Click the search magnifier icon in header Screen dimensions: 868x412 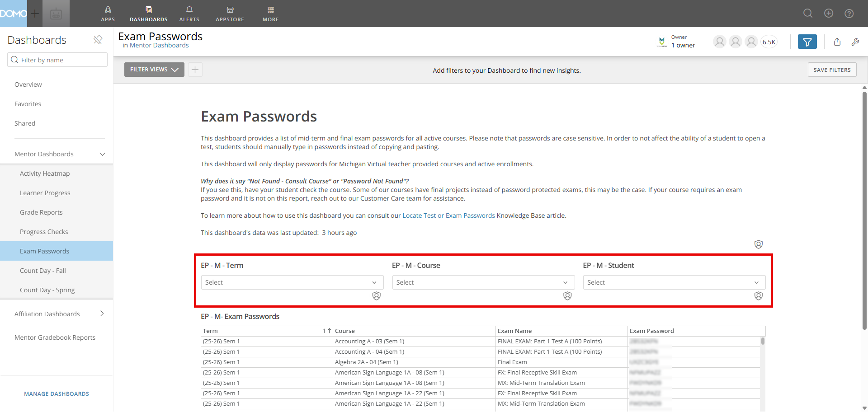[x=808, y=14]
